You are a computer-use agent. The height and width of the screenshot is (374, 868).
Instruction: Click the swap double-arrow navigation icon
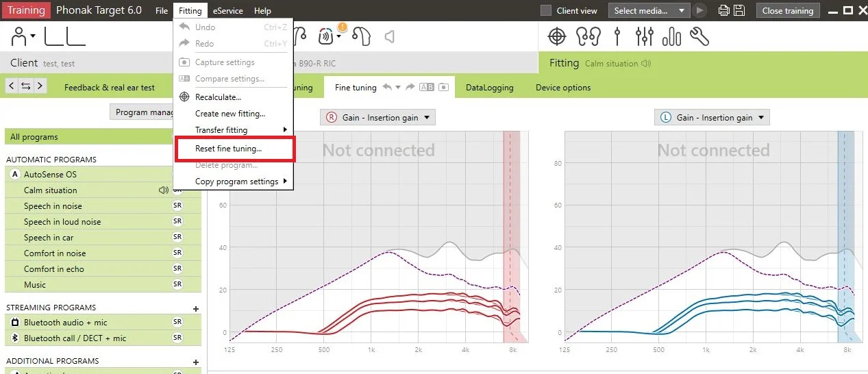[x=26, y=86]
